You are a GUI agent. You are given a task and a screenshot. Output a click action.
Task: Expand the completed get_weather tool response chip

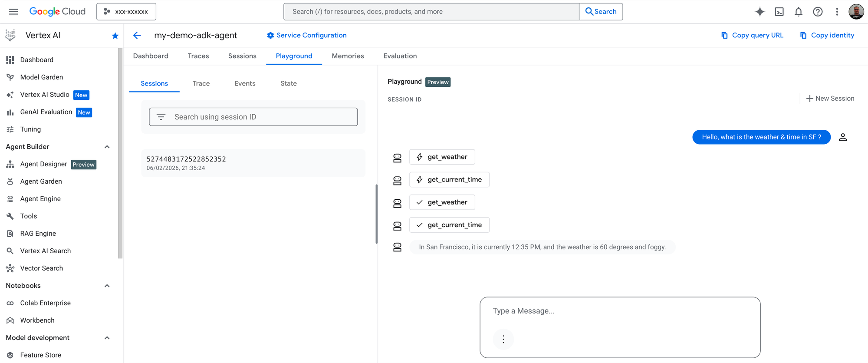[442, 202]
